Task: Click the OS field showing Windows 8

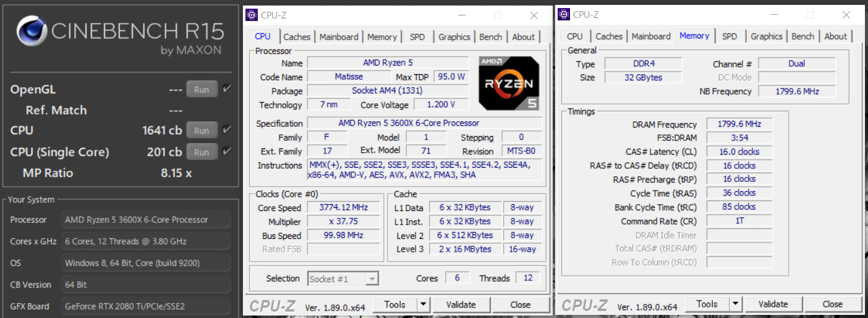Action: pos(146,263)
